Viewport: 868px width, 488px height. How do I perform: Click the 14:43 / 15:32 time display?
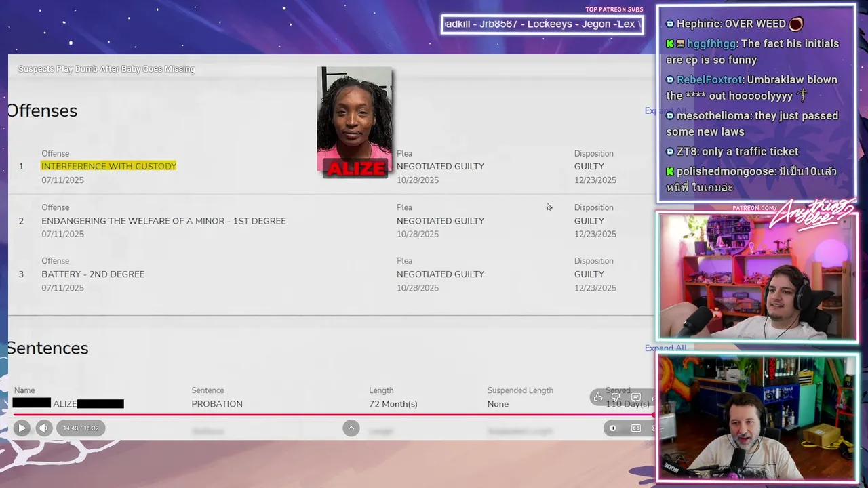81,428
